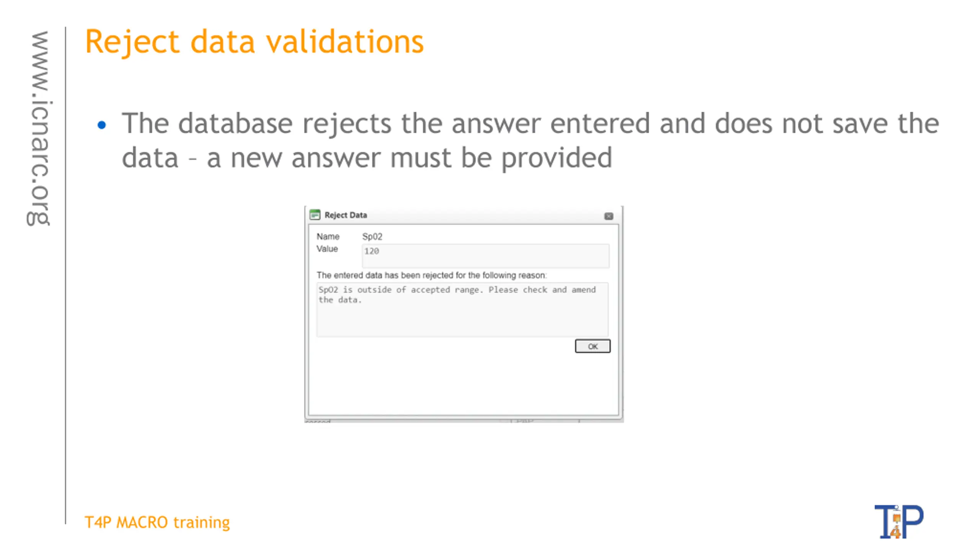This screenshot has width=980, height=551.
Task: Select the database rejects the answer paragraph
Action: (530, 140)
